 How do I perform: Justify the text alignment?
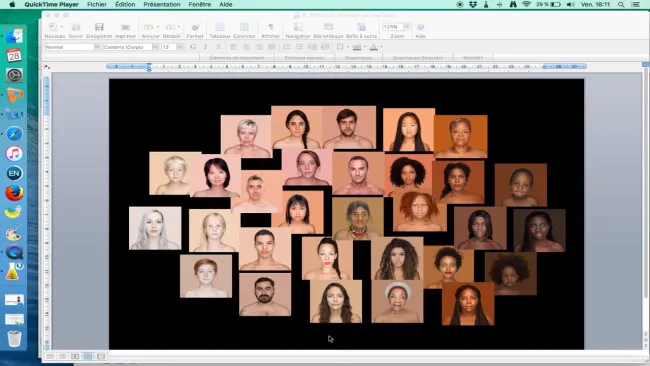[x=272, y=47]
